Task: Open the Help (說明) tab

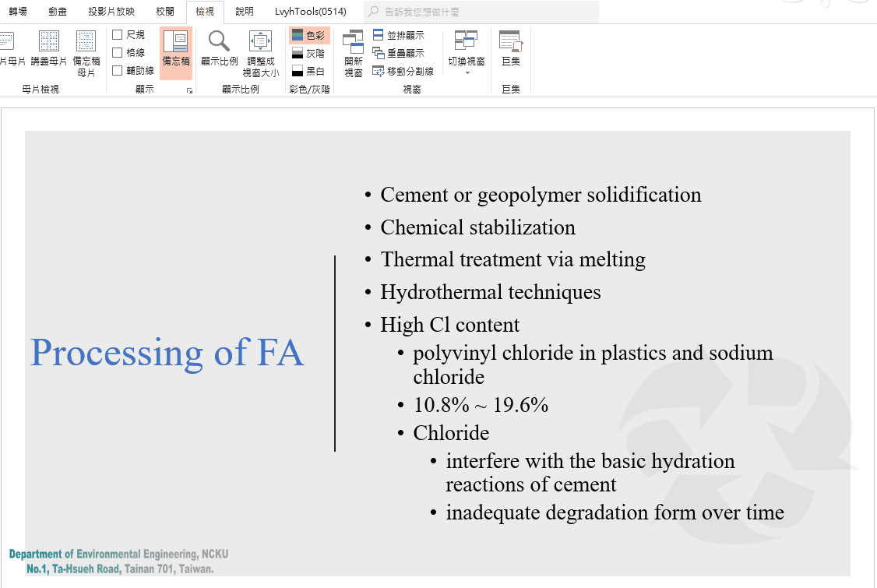Action: (x=245, y=11)
